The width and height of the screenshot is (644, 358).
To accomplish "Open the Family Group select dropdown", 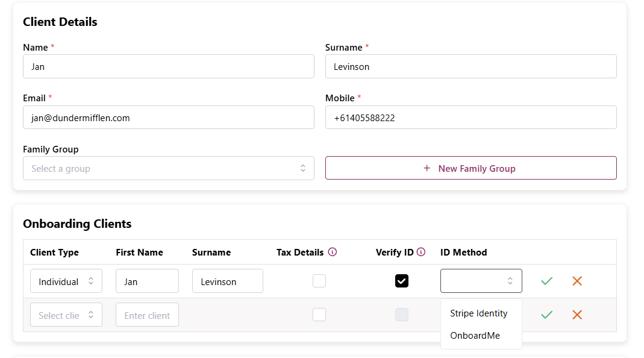I will click(169, 168).
